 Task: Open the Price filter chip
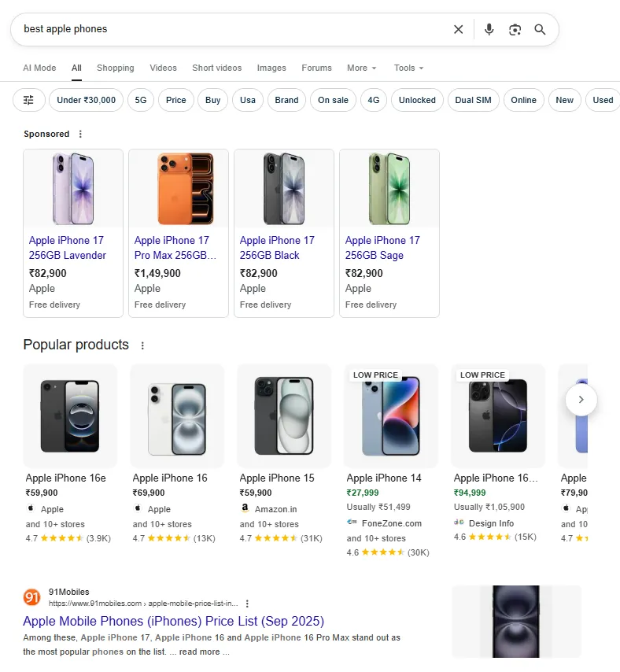(x=176, y=100)
